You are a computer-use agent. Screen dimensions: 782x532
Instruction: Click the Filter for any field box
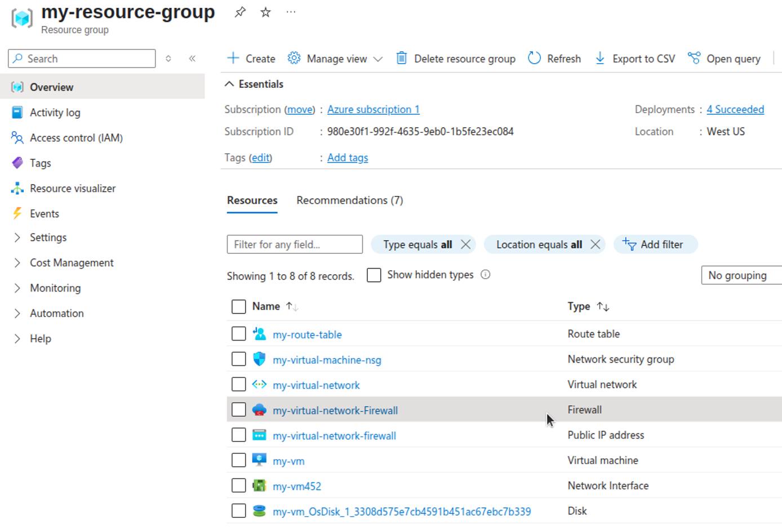294,244
